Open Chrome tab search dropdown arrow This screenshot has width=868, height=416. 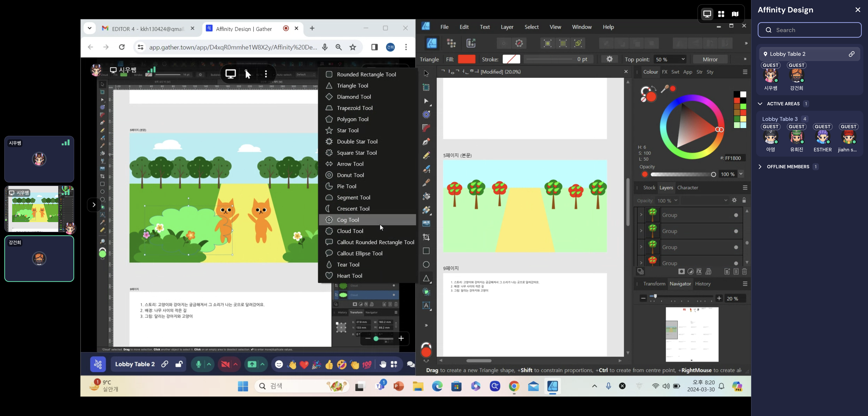[x=90, y=28]
